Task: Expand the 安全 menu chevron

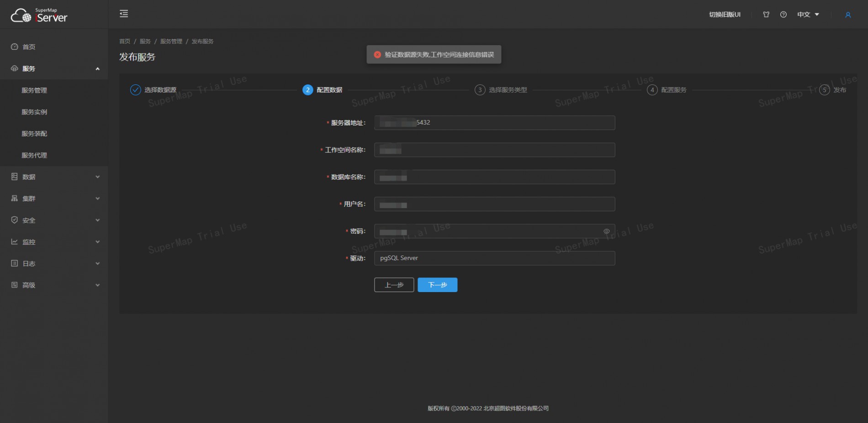Action: tap(97, 220)
